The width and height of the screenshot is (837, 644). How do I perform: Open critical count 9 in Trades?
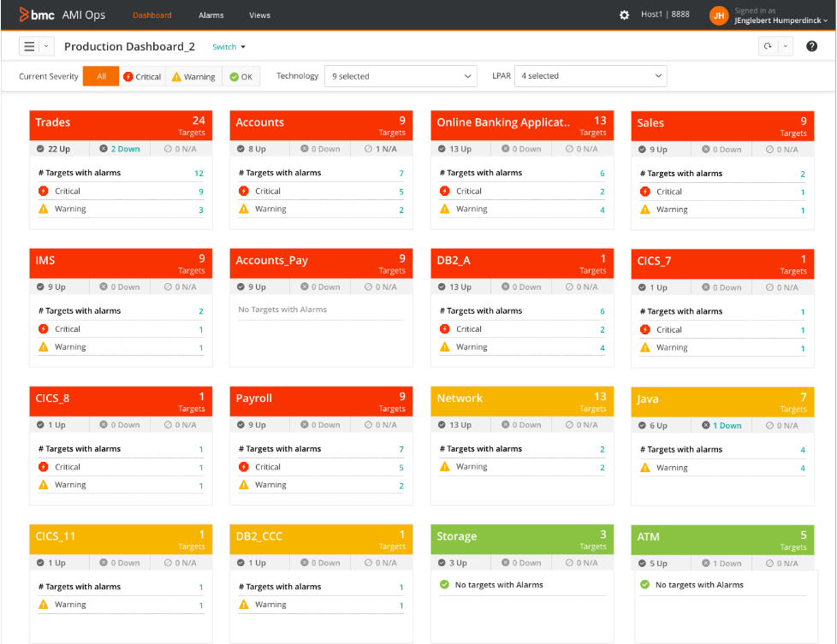(201, 191)
